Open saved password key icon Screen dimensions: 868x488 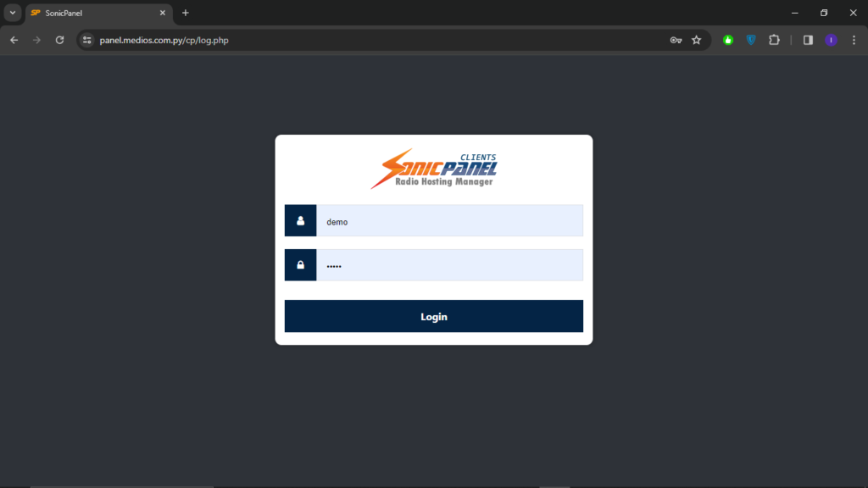pos(676,40)
